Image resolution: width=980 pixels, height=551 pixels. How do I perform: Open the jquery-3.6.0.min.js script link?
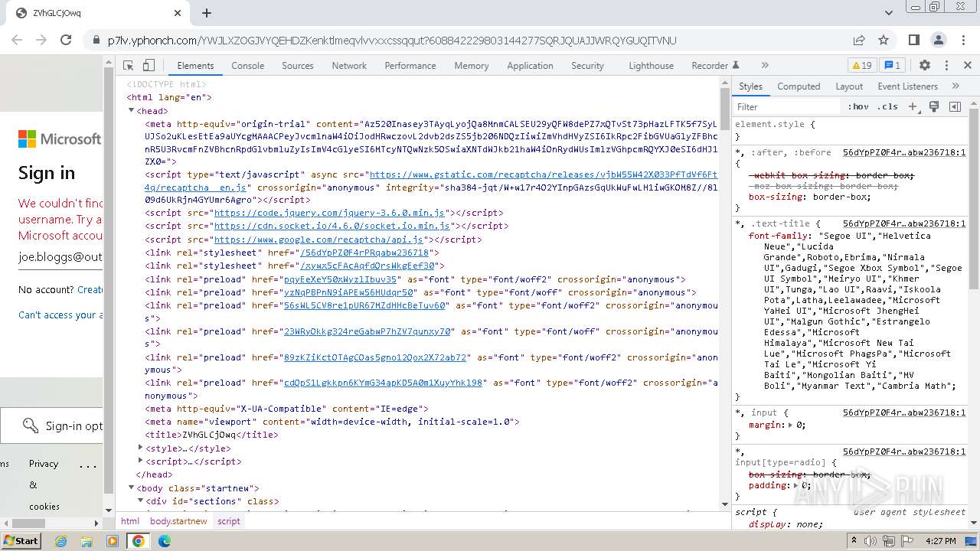point(329,213)
